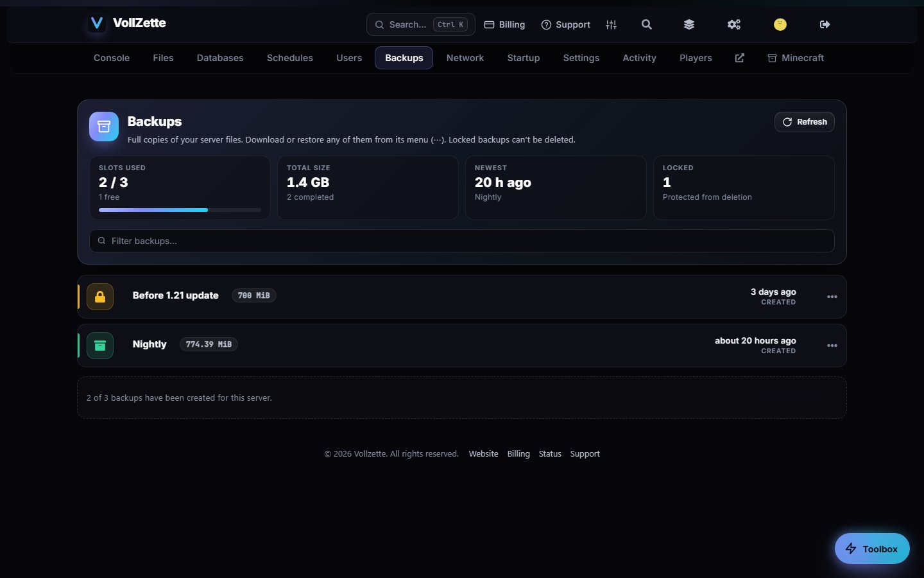This screenshot has width=924, height=578.
Task: Open the Network tab
Action: [x=465, y=58]
